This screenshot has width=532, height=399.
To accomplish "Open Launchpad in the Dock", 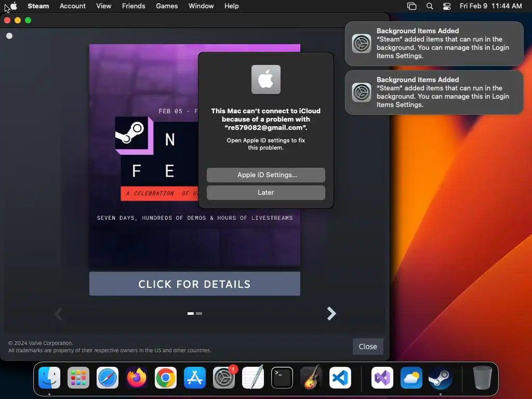I will (78, 378).
